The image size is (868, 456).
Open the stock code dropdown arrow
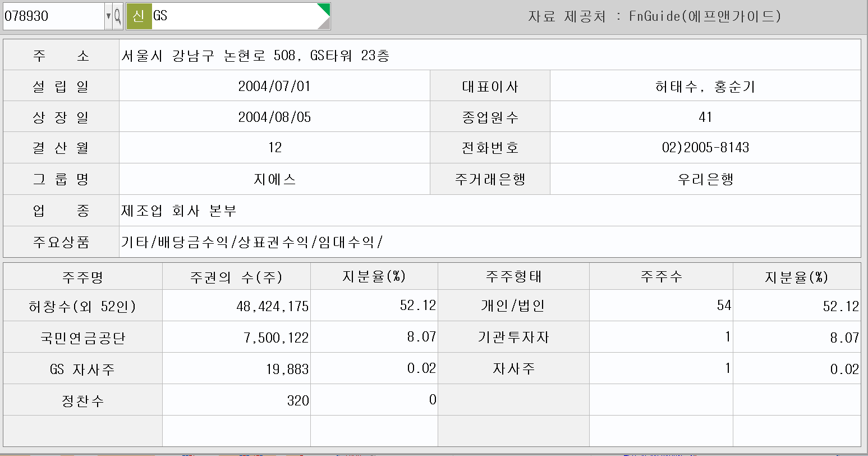point(108,16)
